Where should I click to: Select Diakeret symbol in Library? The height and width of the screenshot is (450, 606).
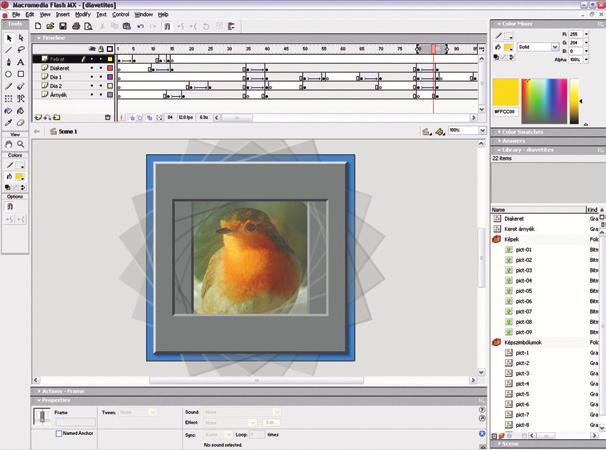tap(514, 218)
